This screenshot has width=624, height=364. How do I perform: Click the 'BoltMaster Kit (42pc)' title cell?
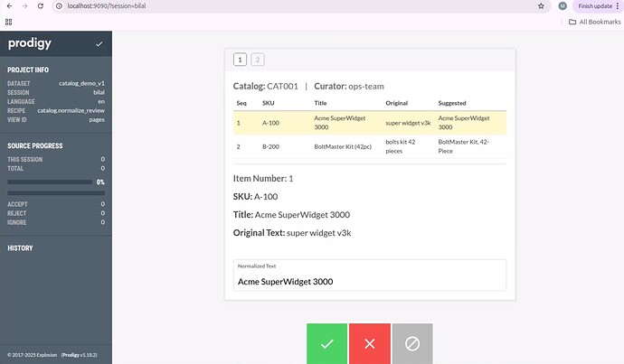click(x=343, y=146)
